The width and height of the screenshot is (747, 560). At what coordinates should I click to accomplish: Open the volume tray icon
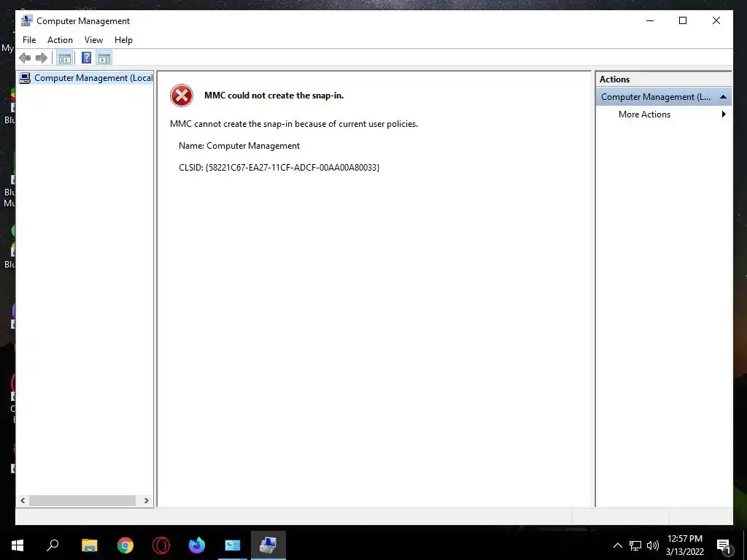[x=653, y=545]
